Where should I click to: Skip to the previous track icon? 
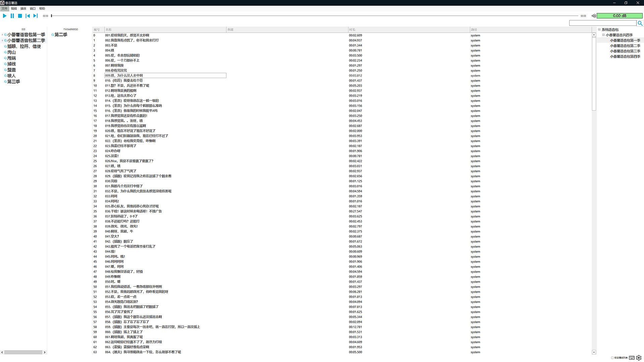[x=28, y=16]
